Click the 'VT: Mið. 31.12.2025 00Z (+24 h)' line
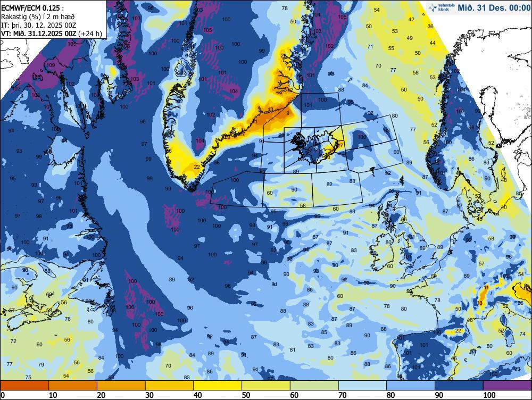532x400 pixels. point(51,34)
